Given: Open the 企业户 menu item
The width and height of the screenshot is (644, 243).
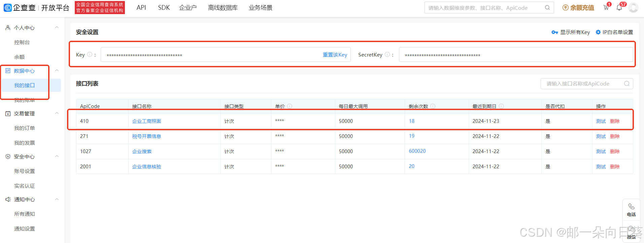Looking at the screenshot, I should 188,8.
